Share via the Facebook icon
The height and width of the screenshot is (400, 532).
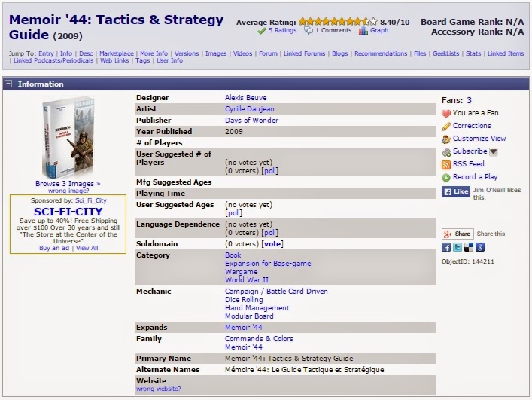tap(446, 247)
